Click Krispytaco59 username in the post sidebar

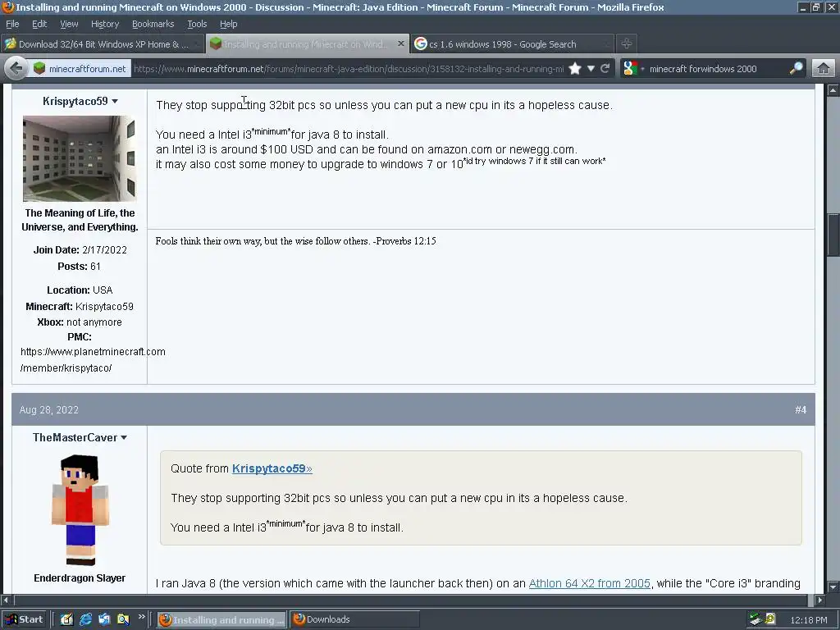[75, 101]
